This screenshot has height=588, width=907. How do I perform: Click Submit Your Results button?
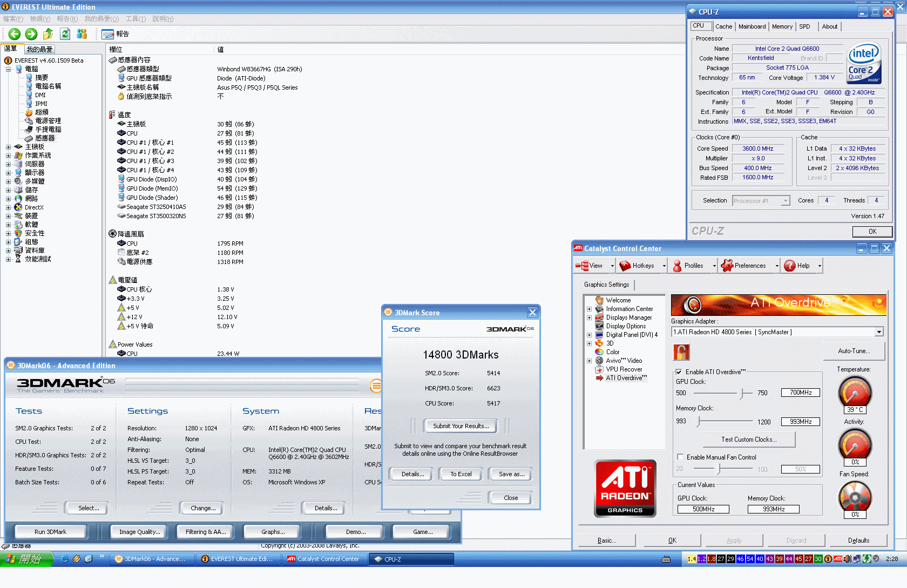pyautogui.click(x=461, y=426)
